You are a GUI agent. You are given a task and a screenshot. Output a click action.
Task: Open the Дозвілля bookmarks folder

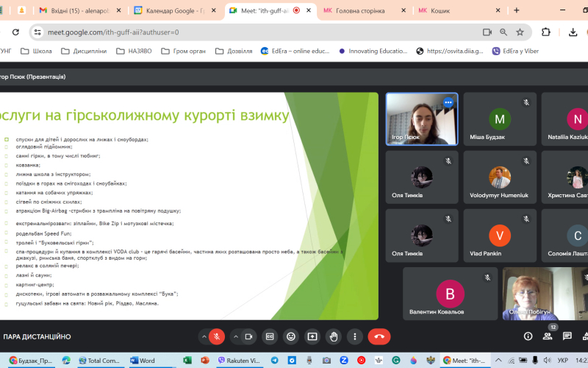[234, 51]
